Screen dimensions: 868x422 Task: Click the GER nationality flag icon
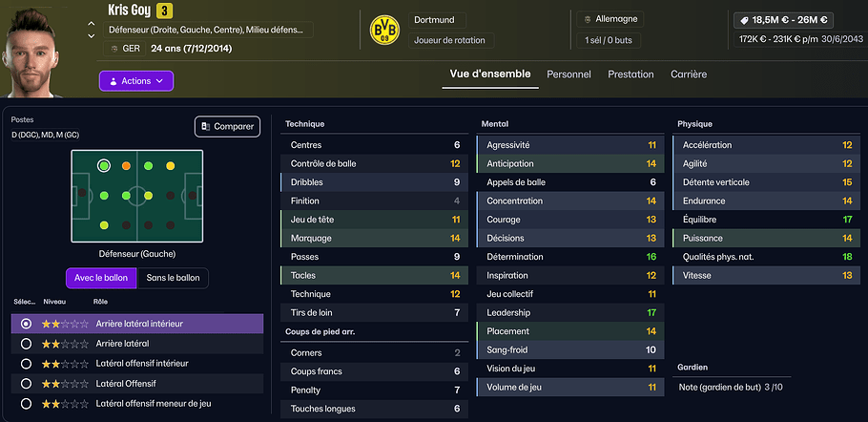pyautogui.click(x=114, y=49)
